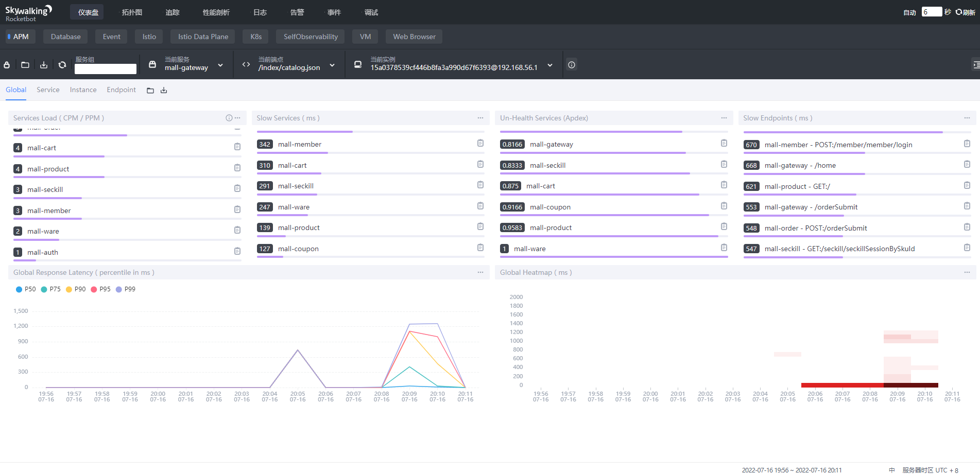Click the download icon next to Endpoint tab
This screenshot has height=474, width=980.
click(x=164, y=91)
